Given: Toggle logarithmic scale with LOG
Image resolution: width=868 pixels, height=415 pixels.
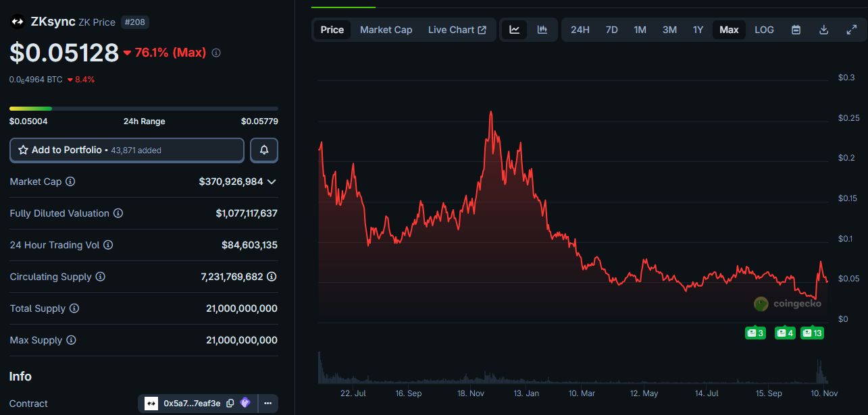Looking at the screenshot, I should click(x=763, y=29).
